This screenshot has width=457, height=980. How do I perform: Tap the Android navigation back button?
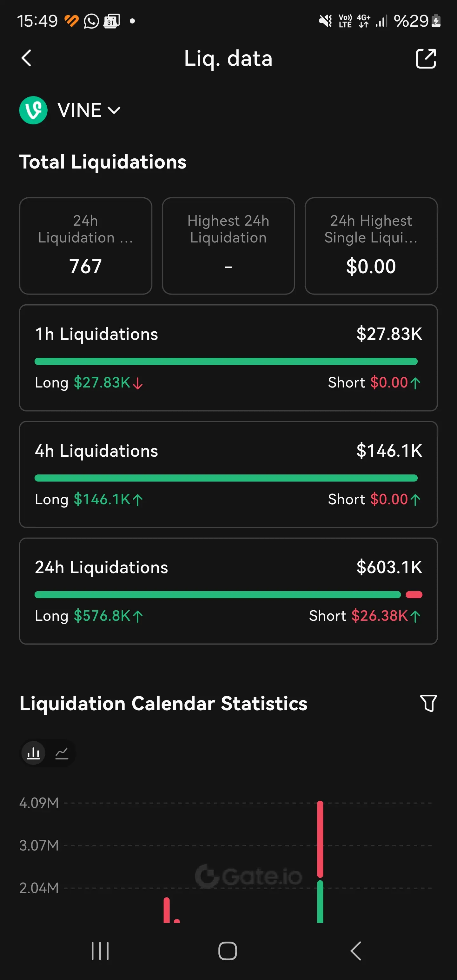(x=355, y=951)
